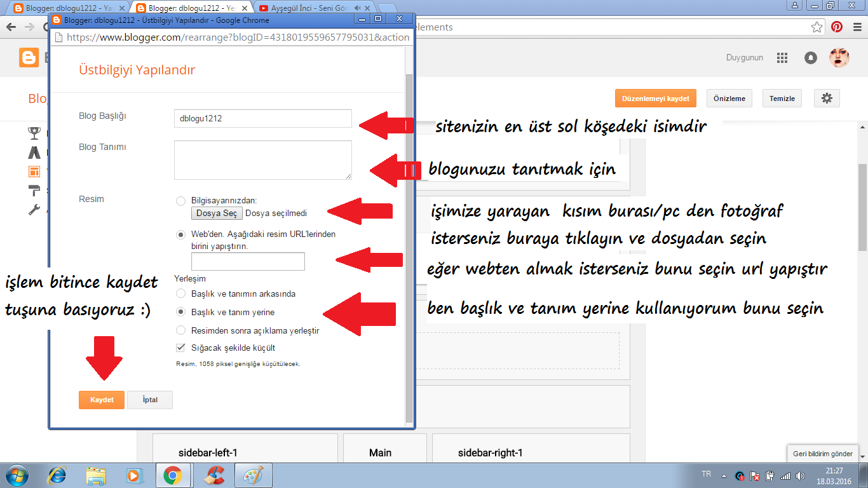868x488 pixels.
Task: Open the notifications bell icon
Action: [x=811, y=58]
